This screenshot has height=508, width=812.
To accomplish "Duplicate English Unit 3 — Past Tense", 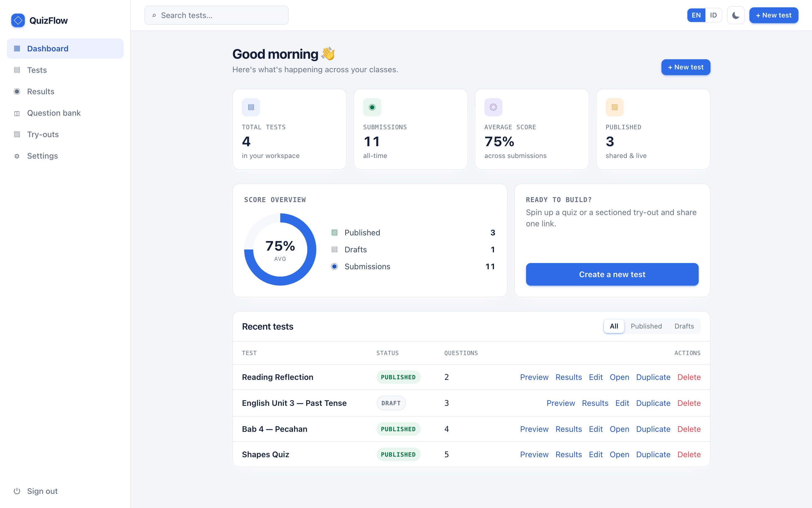I will [653, 403].
